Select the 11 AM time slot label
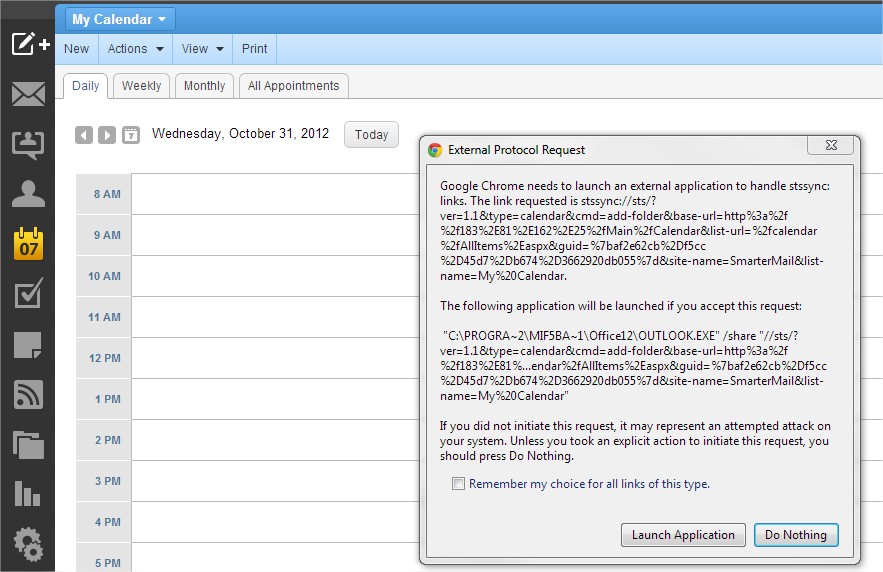The height and width of the screenshot is (572, 883). [x=104, y=318]
